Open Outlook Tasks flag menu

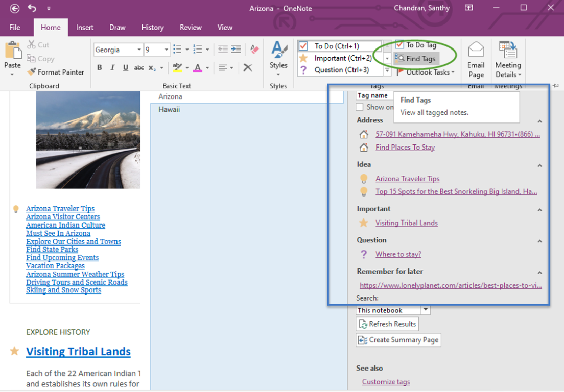(x=426, y=72)
